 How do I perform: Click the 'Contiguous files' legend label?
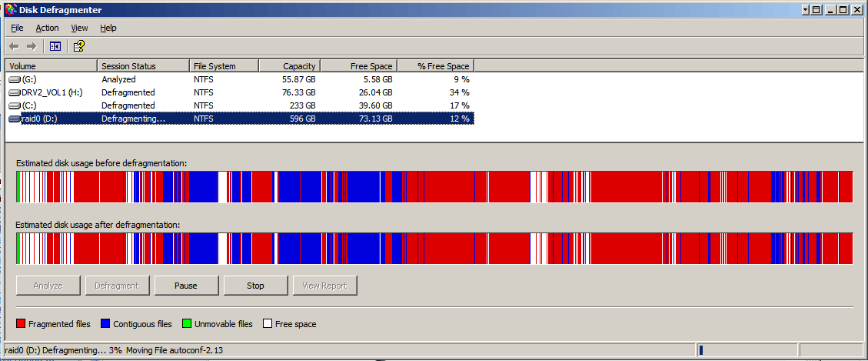tap(142, 324)
